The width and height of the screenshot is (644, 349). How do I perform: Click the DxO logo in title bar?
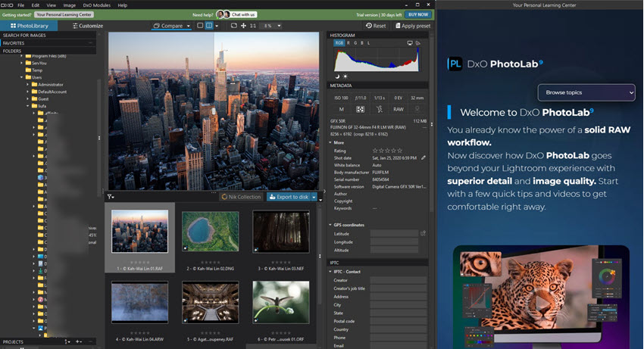pyautogui.click(x=6, y=5)
